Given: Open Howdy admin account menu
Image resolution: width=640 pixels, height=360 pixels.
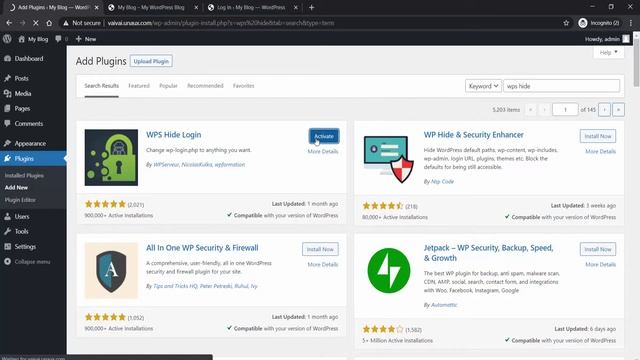Looking at the screenshot, I should [607, 39].
